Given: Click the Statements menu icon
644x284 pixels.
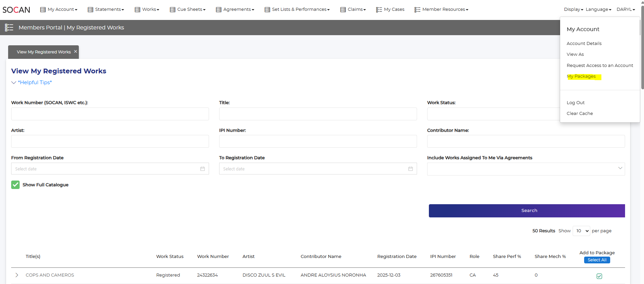Looking at the screenshot, I should coord(90,10).
